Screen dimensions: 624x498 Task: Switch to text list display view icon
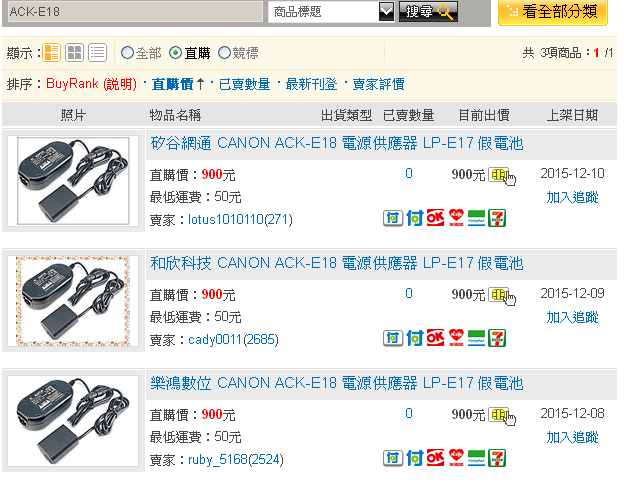pyautogui.click(x=98, y=53)
